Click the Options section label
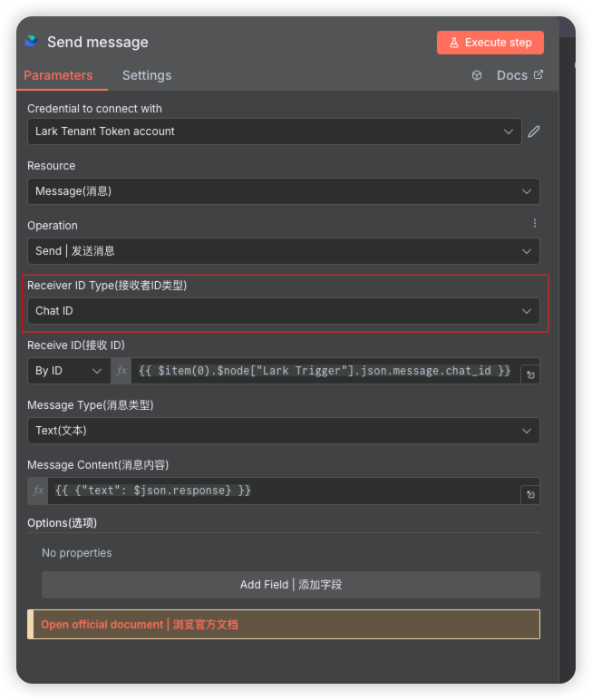 (62, 523)
